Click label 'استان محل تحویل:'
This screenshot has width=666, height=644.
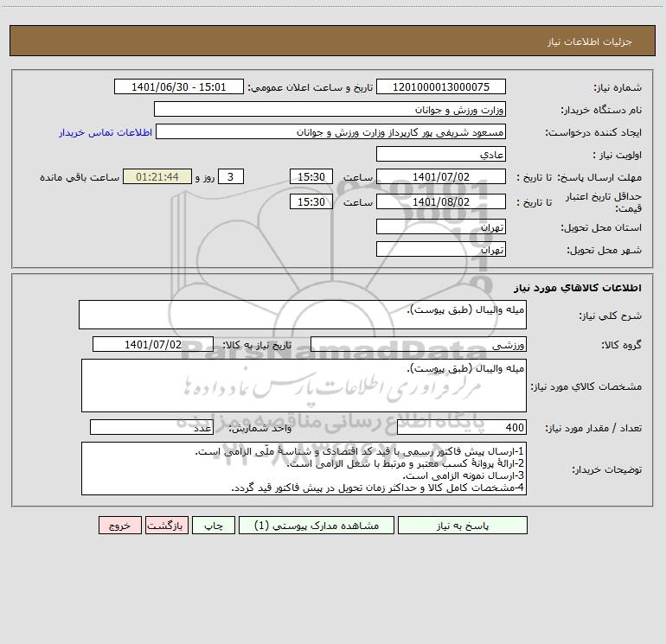tap(601, 227)
